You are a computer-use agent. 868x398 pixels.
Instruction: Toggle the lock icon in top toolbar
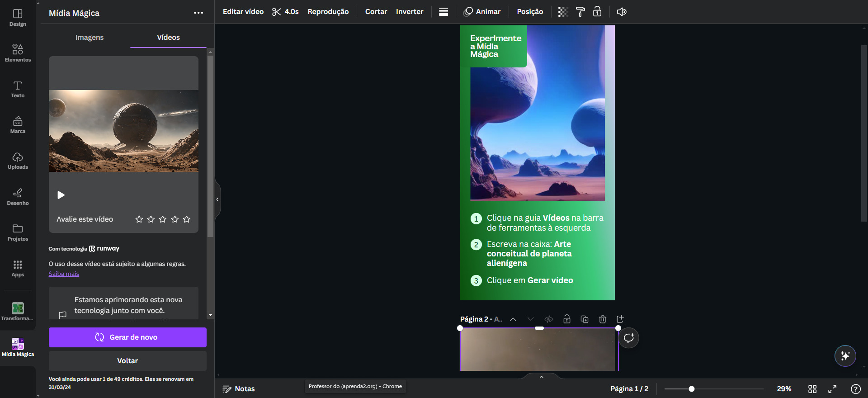pos(597,12)
